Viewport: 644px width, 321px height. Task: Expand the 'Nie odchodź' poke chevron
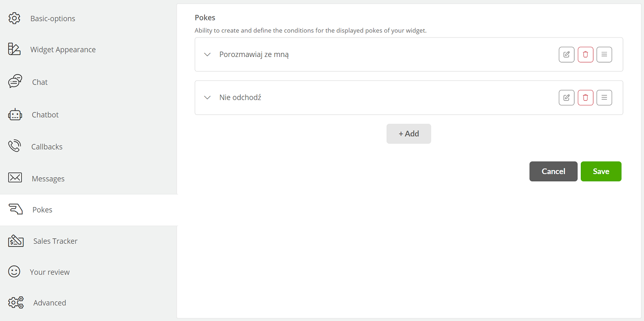[x=207, y=97]
